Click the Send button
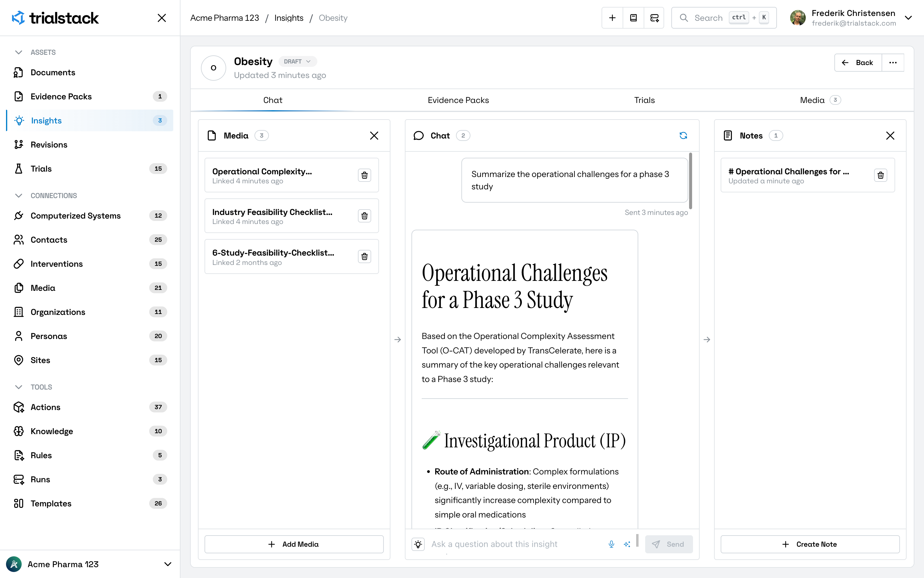The height and width of the screenshot is (578, 924). pyautogui.click(x=669, y=544)
